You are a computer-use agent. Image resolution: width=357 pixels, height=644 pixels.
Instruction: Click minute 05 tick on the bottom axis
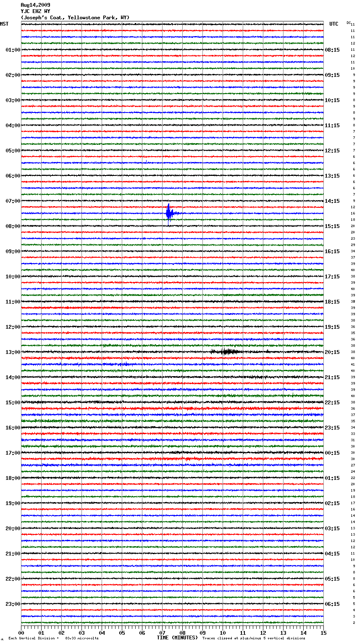pyautogui.click(x=122, y=633)
